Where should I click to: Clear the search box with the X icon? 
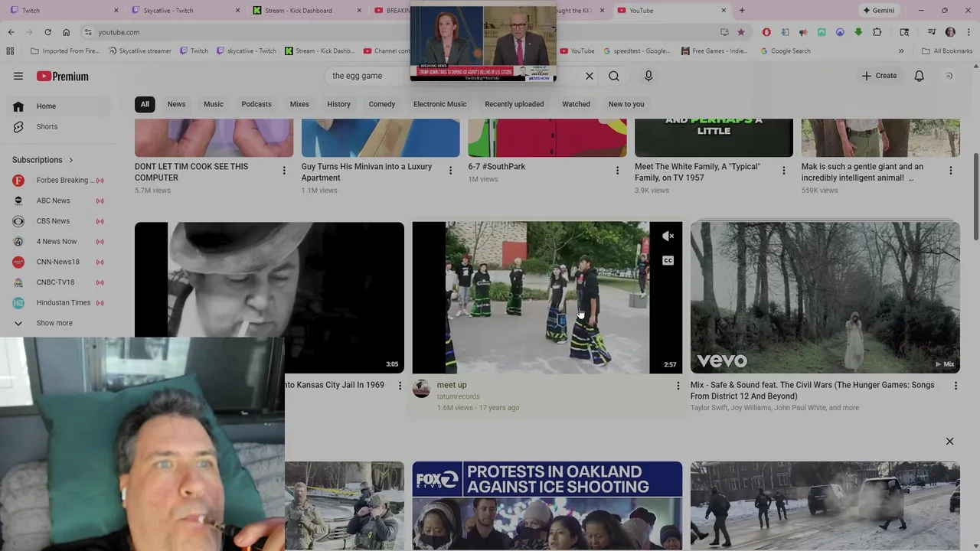point(590,76)
